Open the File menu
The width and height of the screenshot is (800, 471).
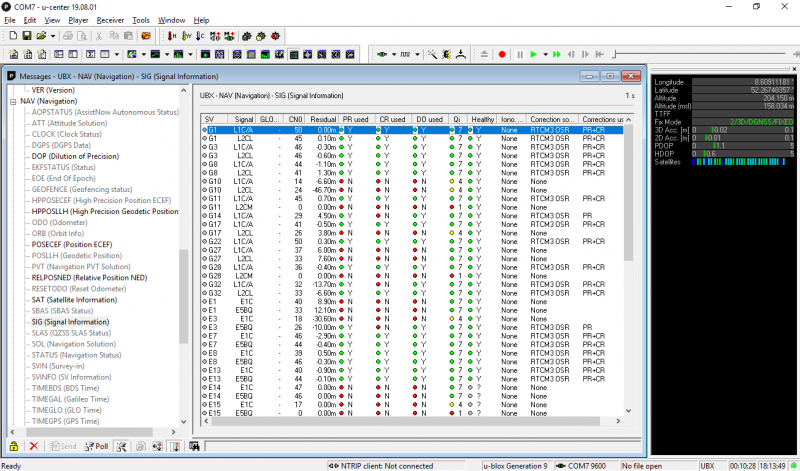pos(10,20)
